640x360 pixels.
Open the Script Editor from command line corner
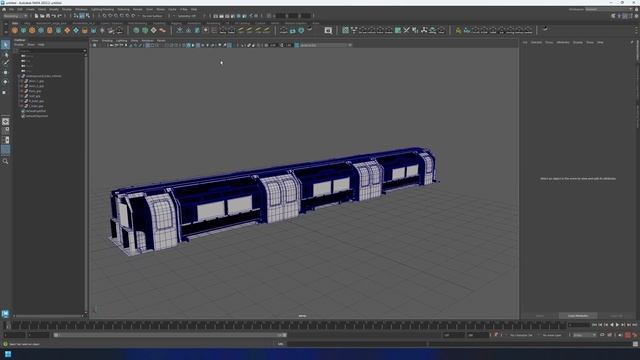coord(636,344)
